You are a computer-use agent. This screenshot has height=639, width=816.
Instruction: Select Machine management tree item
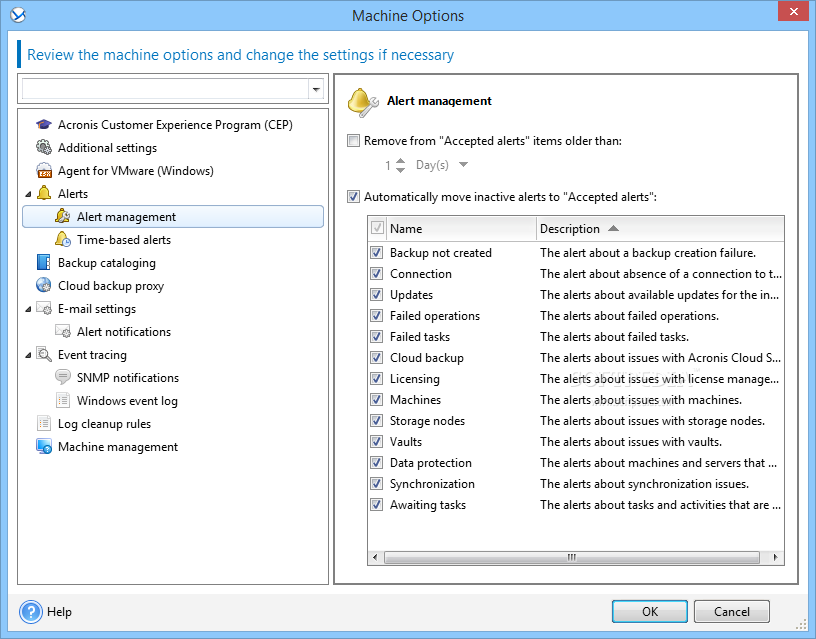[118, 446]
